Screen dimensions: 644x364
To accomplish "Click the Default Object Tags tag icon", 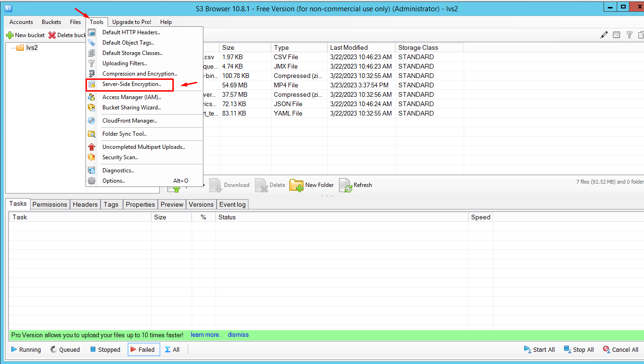I will tap(92, 43).
